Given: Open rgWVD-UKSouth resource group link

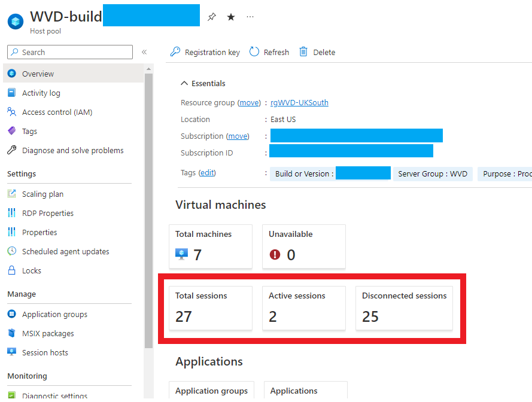Looking at the screenshot, I should click(x=299, y=102).
